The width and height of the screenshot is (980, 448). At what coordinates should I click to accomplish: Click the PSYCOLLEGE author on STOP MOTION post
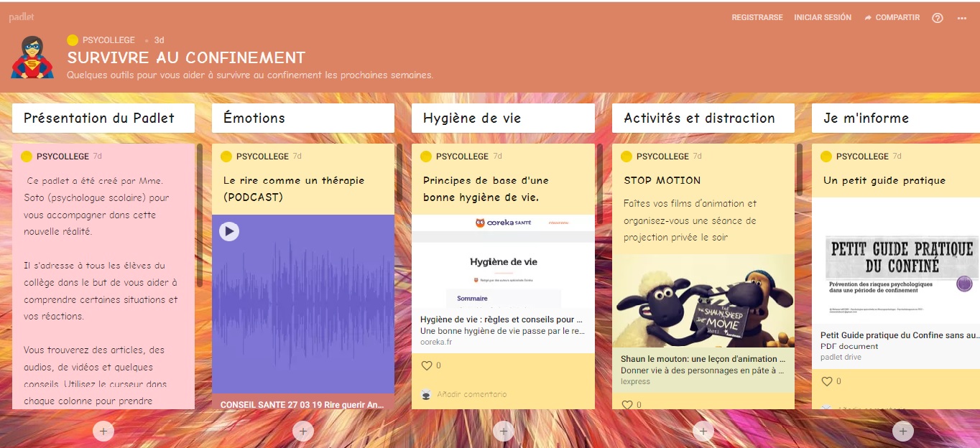(662, 157)
